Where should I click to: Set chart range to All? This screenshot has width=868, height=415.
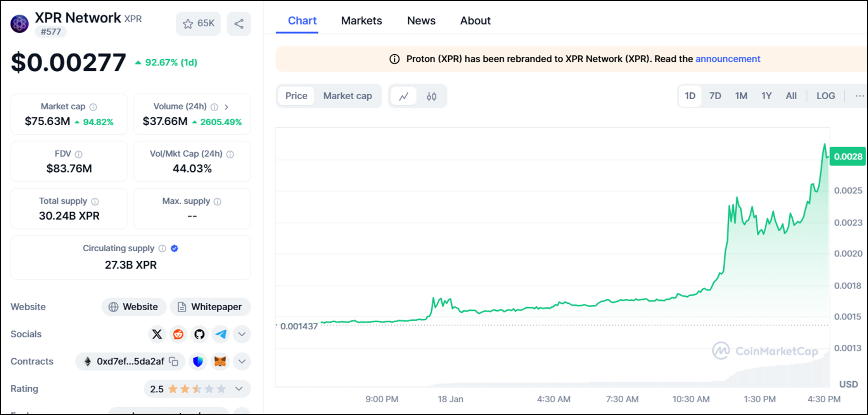(x=791, y=96)
